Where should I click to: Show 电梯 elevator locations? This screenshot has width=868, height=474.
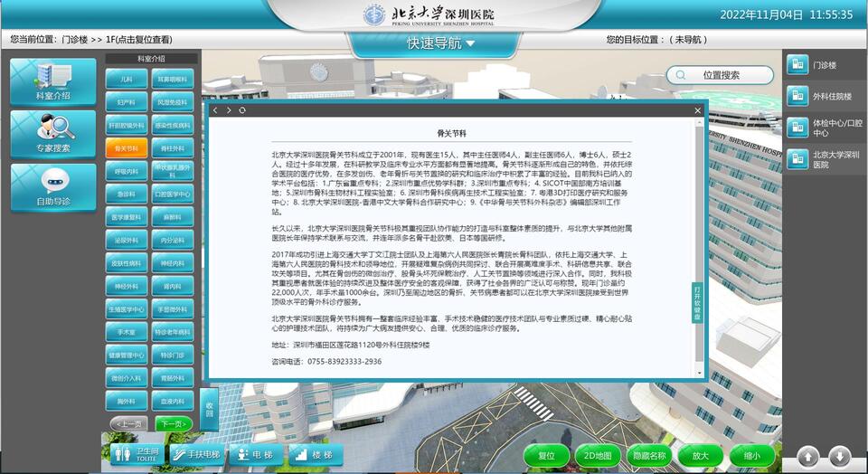click(x=254, y=454)
